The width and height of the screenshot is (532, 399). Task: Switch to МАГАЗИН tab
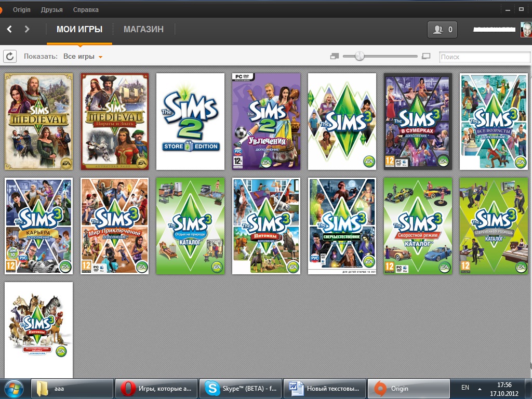point(143,29)
